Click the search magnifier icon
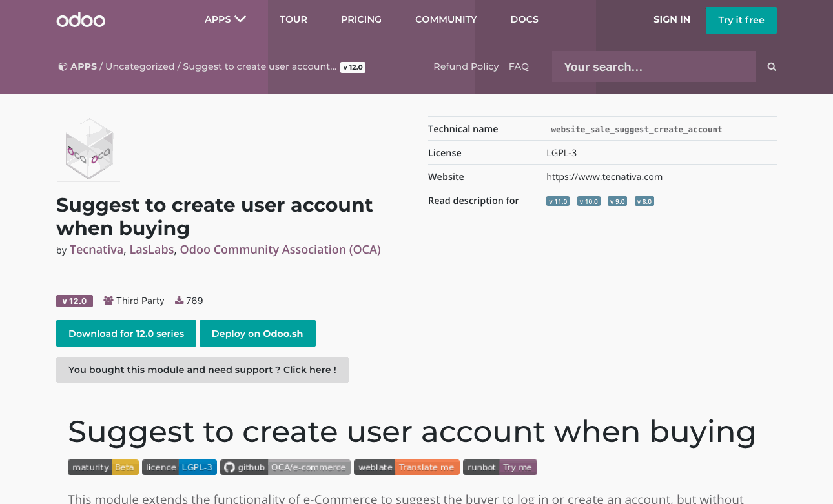The height and width of the screenshot is (504, 833). coord(772,66)
